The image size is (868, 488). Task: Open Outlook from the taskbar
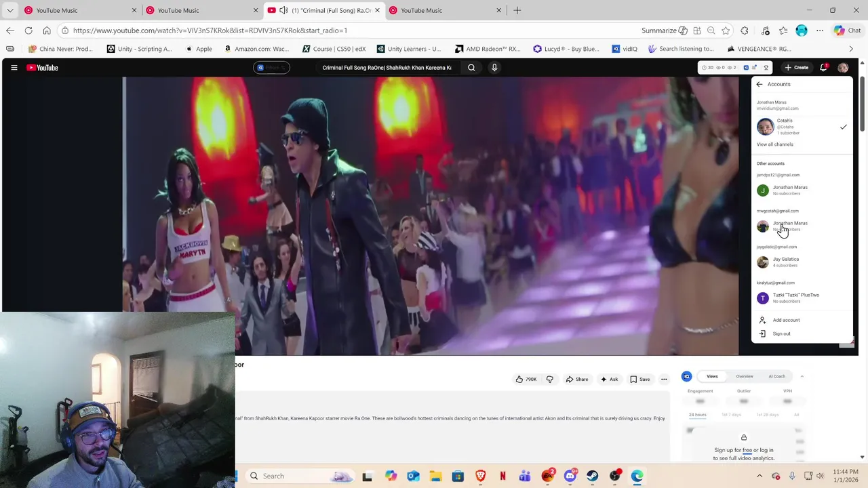(x=413, y=476)
